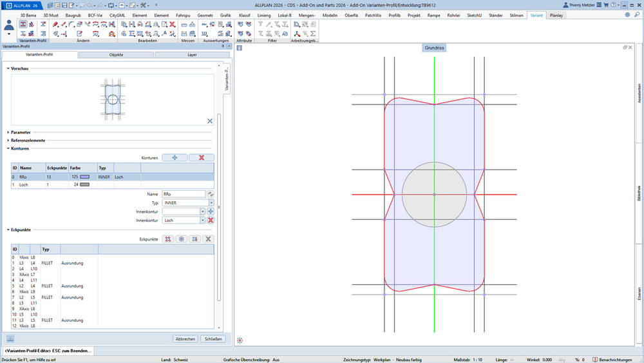Expand the Referenzelemente section
This screenshot has width=644, height=363.
(x=28, y=140)
